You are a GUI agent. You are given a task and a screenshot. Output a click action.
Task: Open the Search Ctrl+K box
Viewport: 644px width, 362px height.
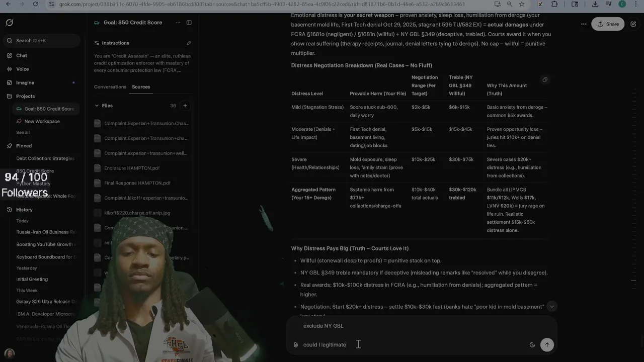point(42,40)
